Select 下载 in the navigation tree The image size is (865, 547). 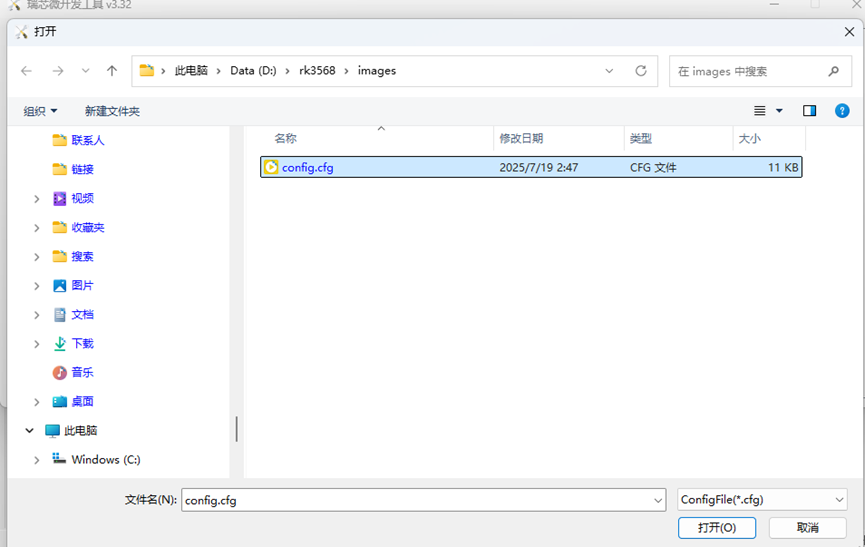pyautogui.click(x=82, y=344)
